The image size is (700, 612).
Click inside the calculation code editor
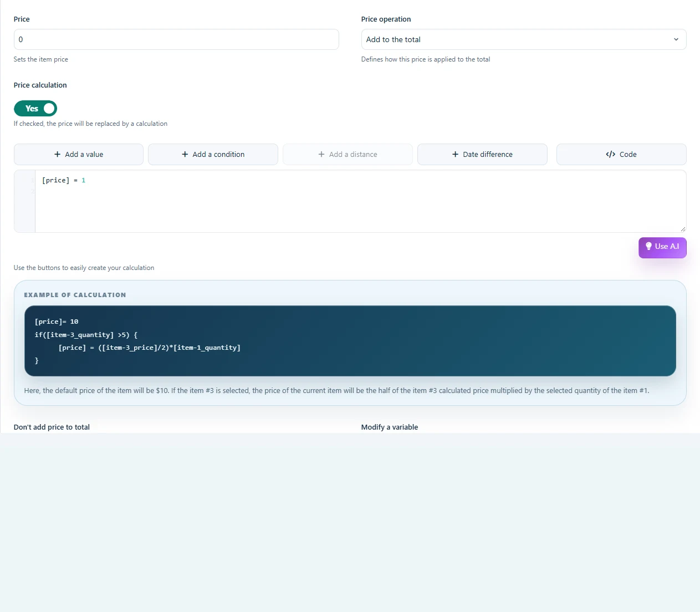point(350,201)
